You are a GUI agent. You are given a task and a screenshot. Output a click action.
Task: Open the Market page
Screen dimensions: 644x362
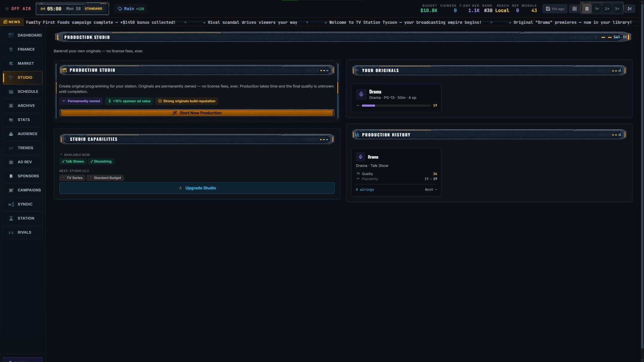click(23, 63)
